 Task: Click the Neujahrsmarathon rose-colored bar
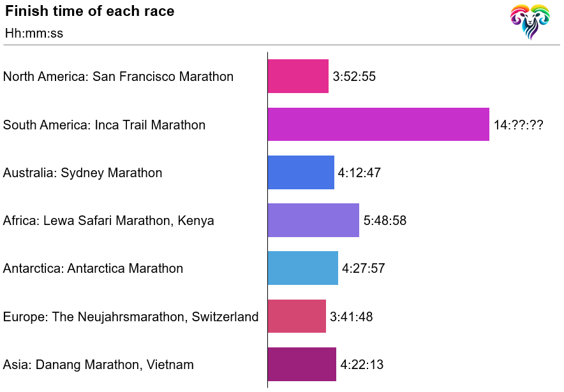(297, 317)
